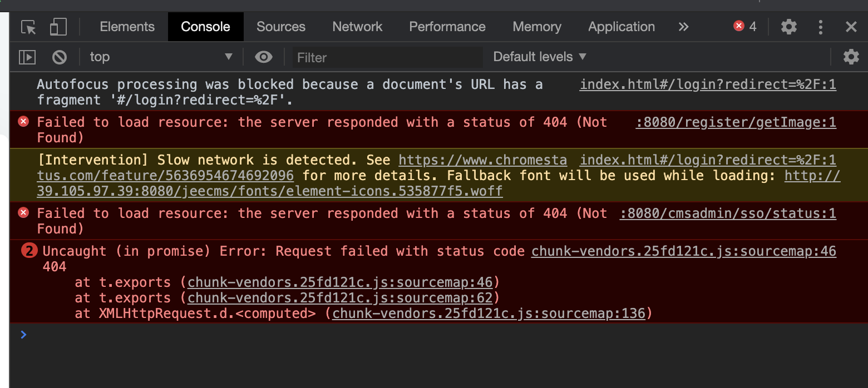Click the element-icons.535877f5.woff URL link
This screenshot has height=388, width=868.
(x=270, y=192)
